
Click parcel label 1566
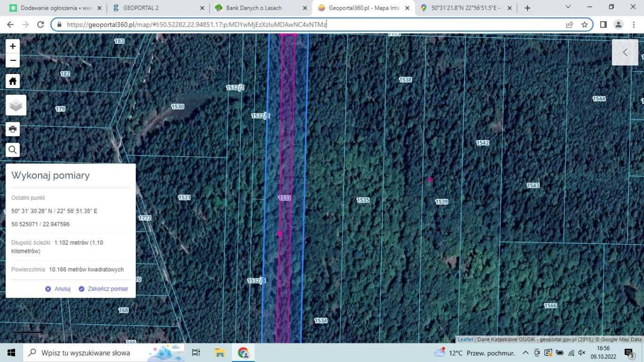(x=550, y=306)
